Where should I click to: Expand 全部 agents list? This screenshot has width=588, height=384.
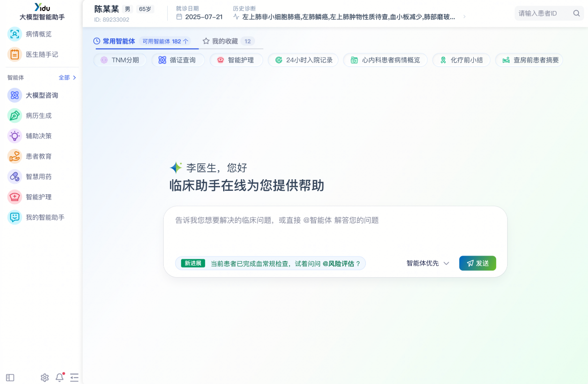(67, 77)
